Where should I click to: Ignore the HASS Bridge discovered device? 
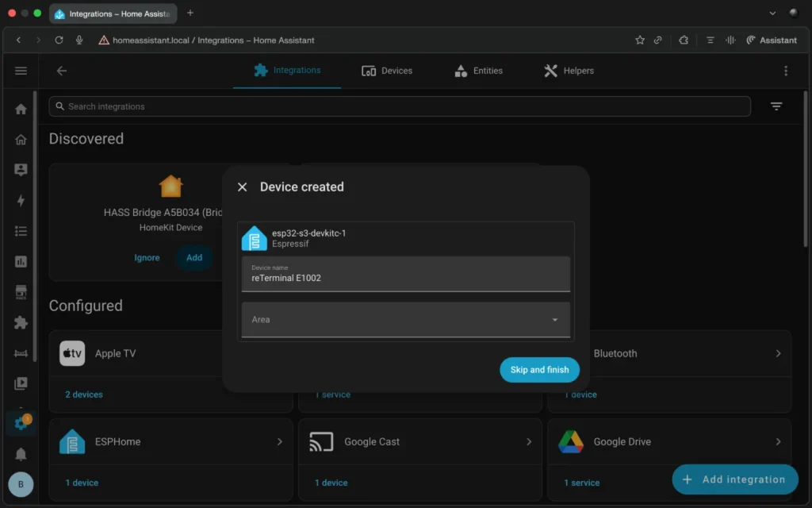pos(147,258)
